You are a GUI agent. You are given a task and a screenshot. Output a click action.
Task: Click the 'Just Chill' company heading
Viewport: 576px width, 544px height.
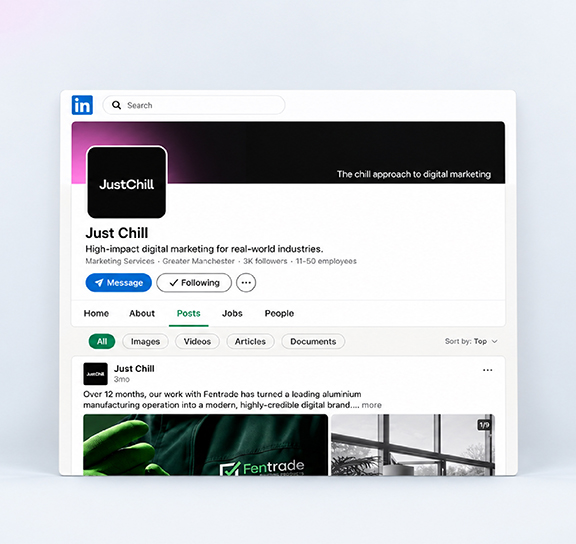pyautogui.click(x=117, y=233)
